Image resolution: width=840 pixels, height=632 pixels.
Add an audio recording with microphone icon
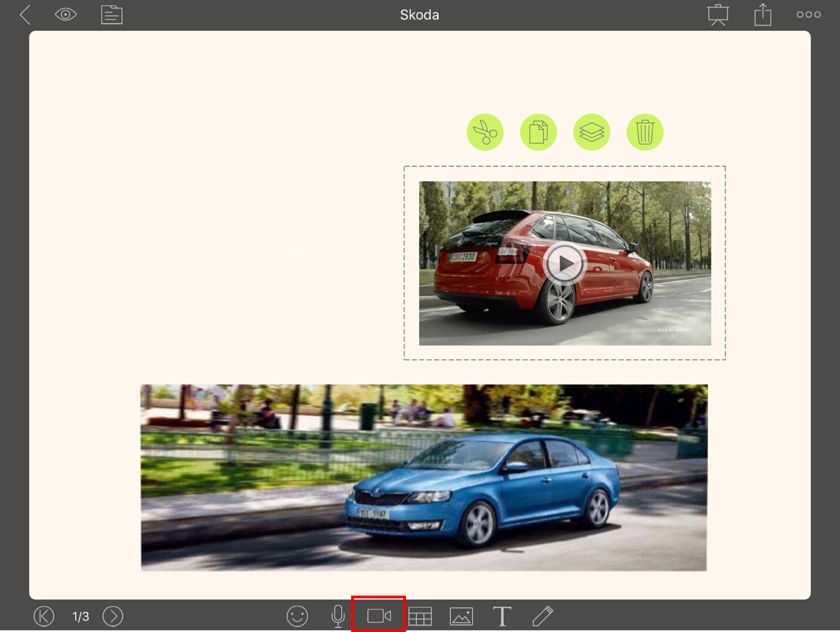tap(338, 616)
